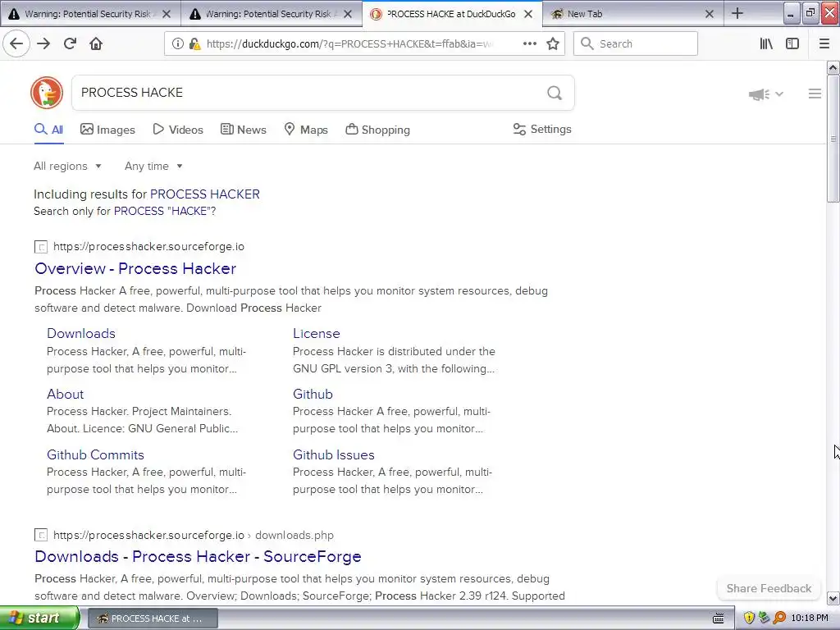This screenshot has width=840, height=630.
Task: Click the orange magnifier tray icon
Action: tap(779, 619)
